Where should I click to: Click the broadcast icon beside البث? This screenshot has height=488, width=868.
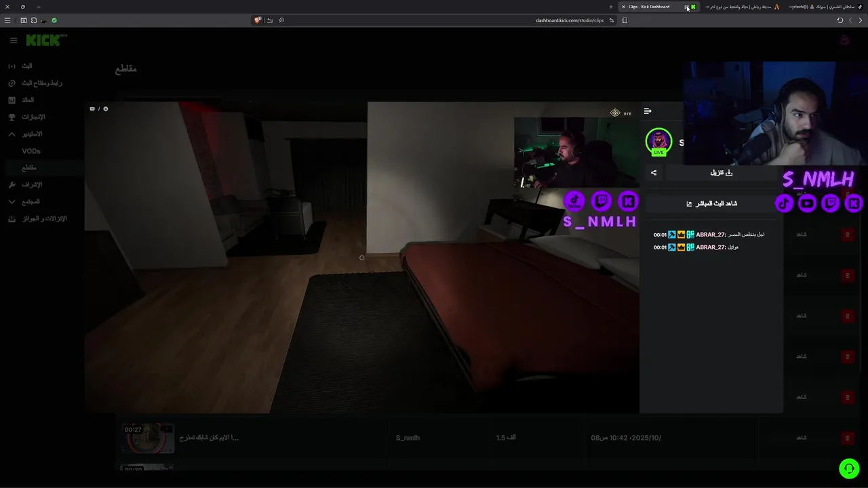pos(12,66)
